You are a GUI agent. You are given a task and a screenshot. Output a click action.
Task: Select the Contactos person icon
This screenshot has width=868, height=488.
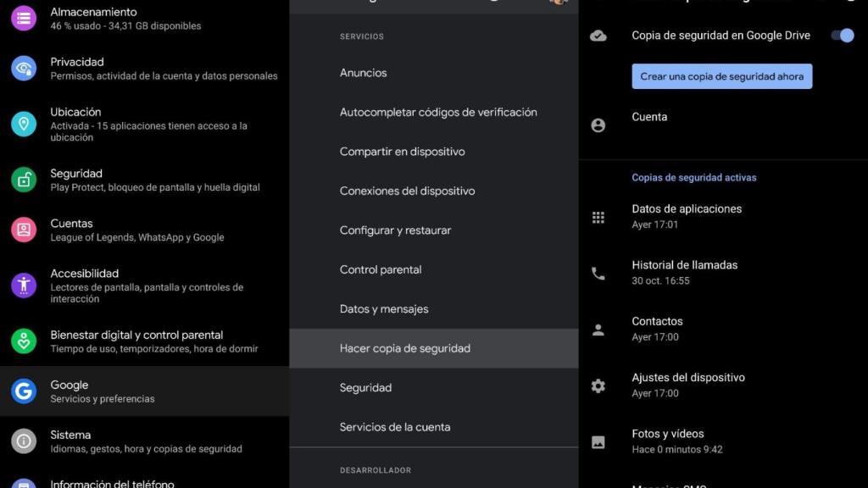click(x=598, y=328)
